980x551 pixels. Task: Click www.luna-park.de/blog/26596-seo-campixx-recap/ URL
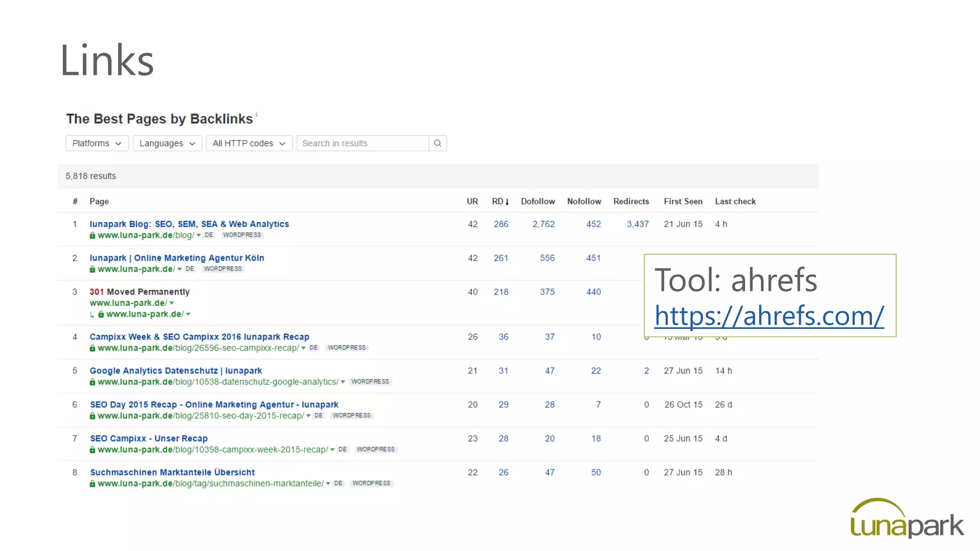(198, 348)
